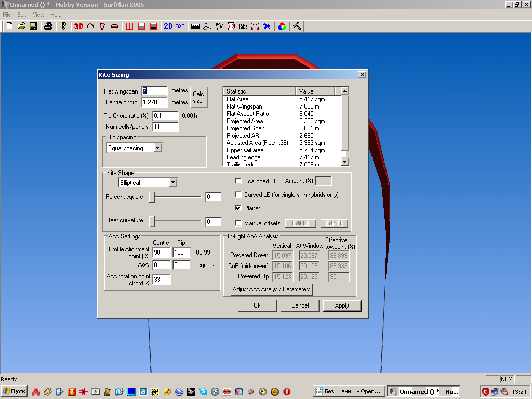Click the 3D view toolbar icon

pos(78,26)
